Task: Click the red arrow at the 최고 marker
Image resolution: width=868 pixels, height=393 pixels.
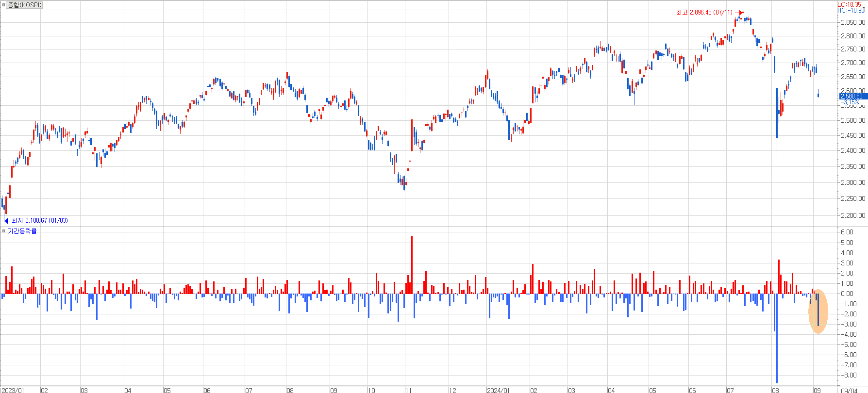Action: click(739, 13)
